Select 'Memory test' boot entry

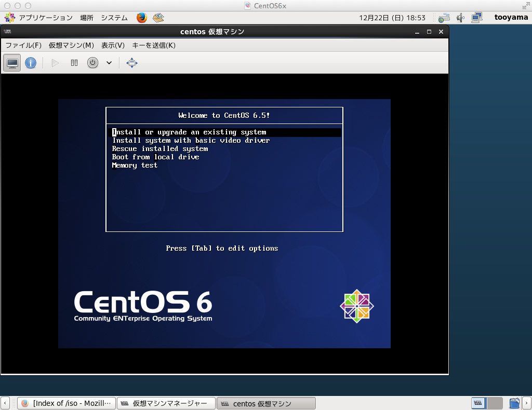135,166
